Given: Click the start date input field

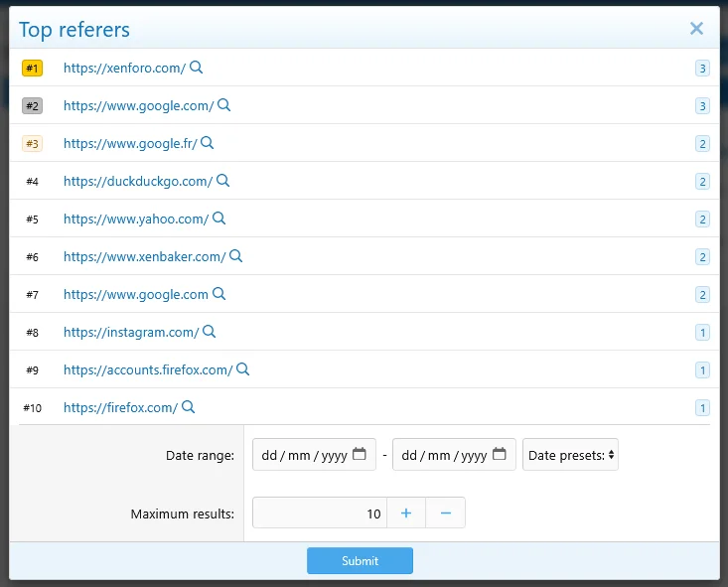Looking at the screenshot, I should click(303, 455).
